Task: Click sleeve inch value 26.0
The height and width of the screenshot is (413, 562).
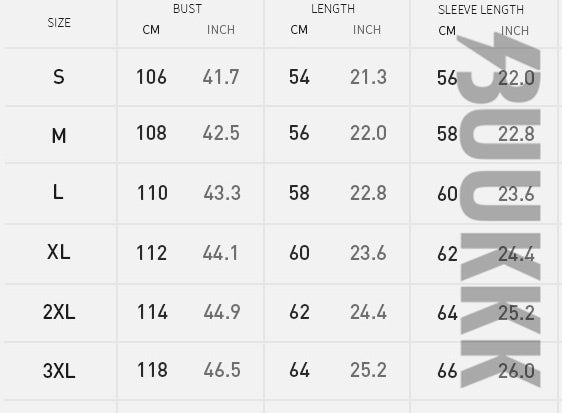Action: click(516, 371)
